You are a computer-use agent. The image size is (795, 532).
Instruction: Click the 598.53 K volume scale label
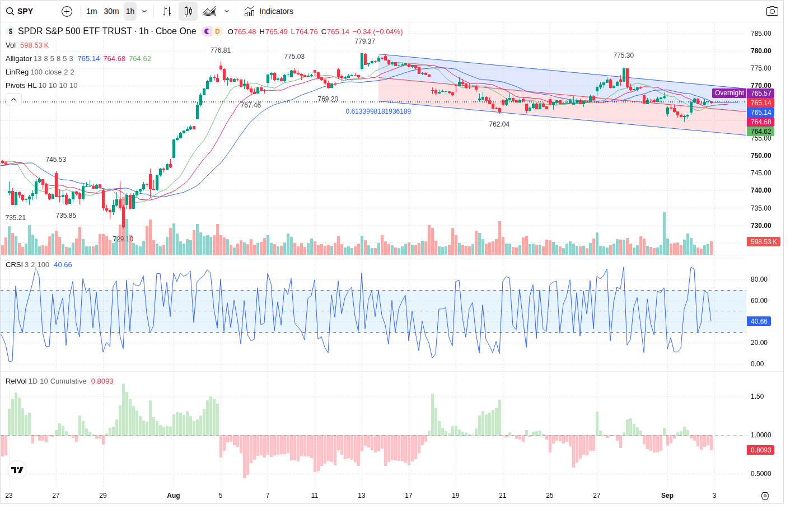(x=764, y=242)
